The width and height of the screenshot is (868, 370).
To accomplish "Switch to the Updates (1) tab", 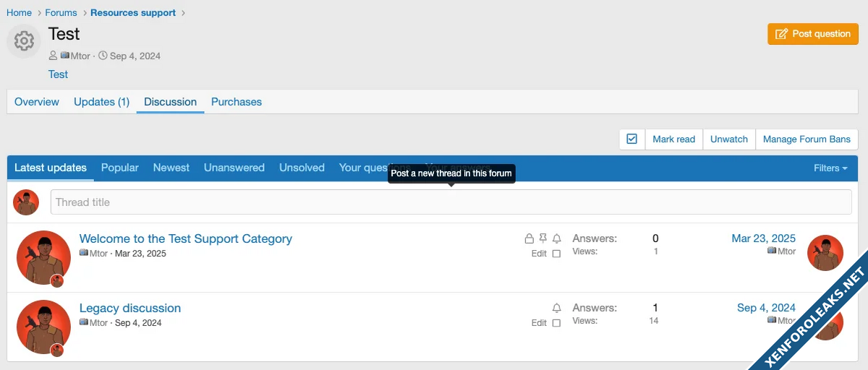I will pyautogui.click(x=101, y=102).
